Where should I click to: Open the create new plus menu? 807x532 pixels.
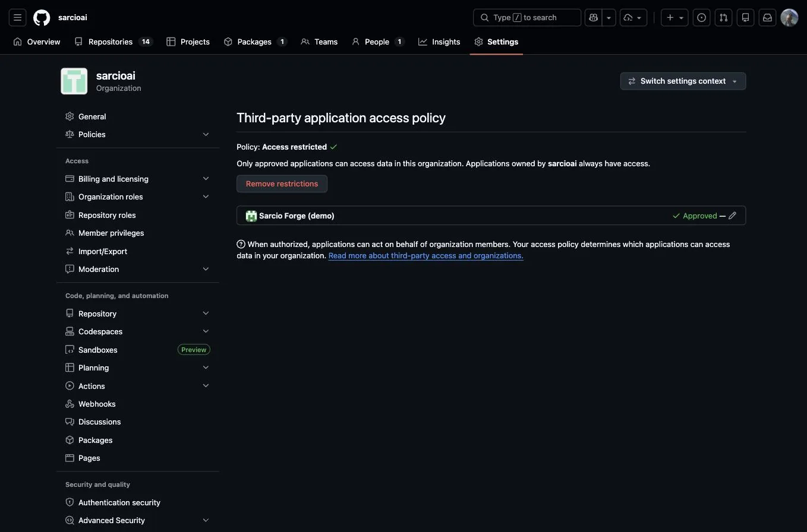tap(674, 18)
